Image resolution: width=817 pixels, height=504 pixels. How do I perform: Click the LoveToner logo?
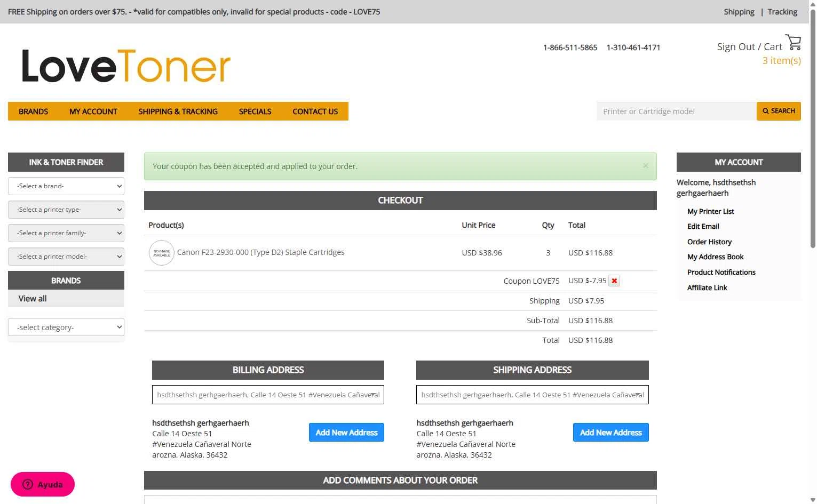click(126, 66)
